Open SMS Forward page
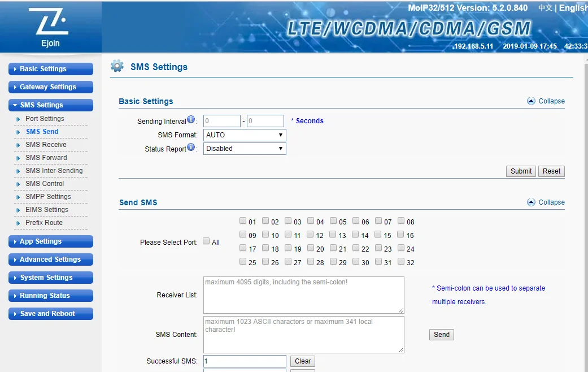 (46, 158)
